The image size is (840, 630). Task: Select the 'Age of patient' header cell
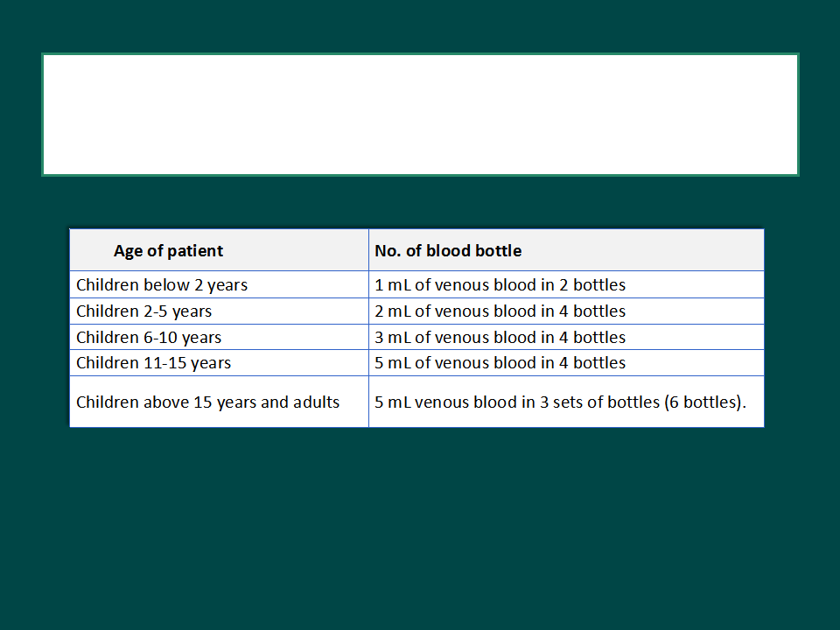(x=219, y=250)
